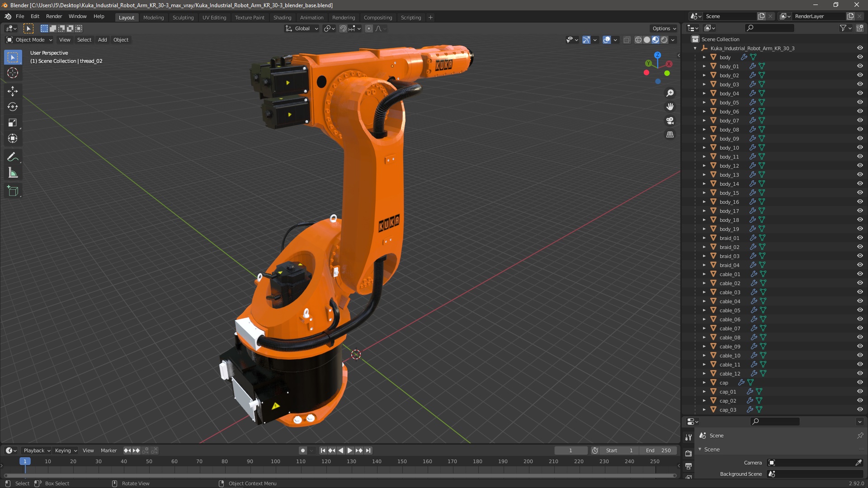Select the Rotate tool
The width and height of the screenshot is (868, 488).
(13, 107)
